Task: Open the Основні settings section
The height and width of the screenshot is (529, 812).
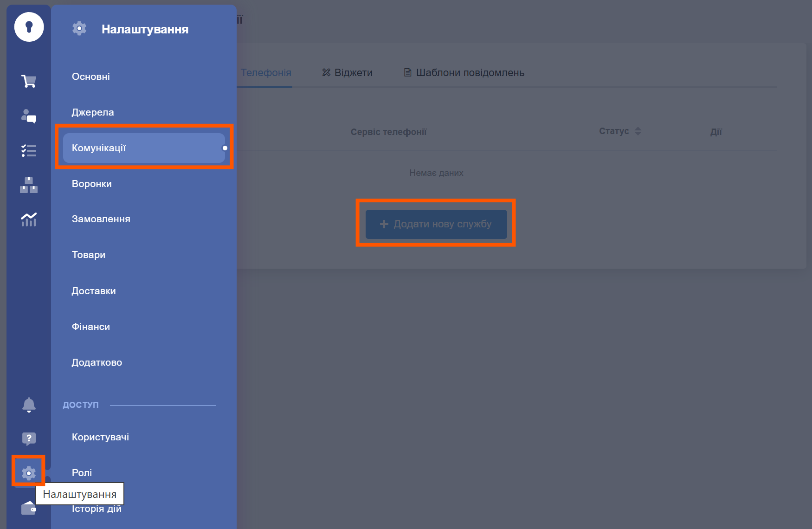Action: point(91,77)
